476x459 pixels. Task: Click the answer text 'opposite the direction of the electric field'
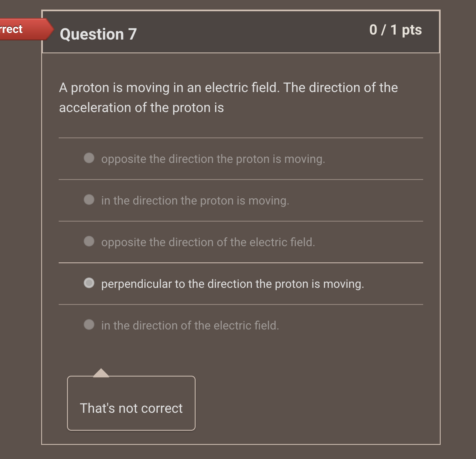point(208,242)
